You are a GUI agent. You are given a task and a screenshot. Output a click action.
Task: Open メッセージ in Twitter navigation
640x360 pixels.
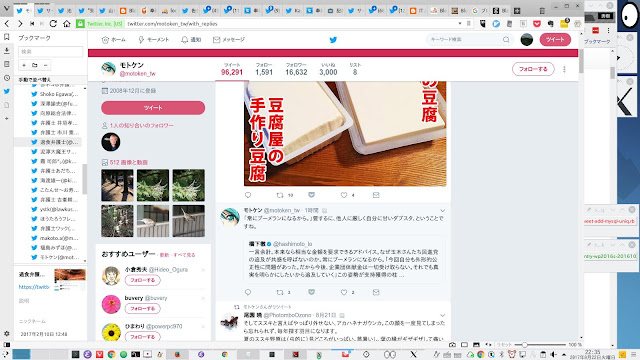click(229, 40)
